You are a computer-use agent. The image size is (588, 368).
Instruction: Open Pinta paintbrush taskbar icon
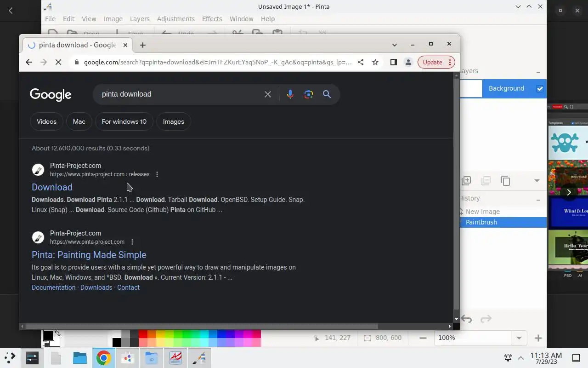point(199,358)
